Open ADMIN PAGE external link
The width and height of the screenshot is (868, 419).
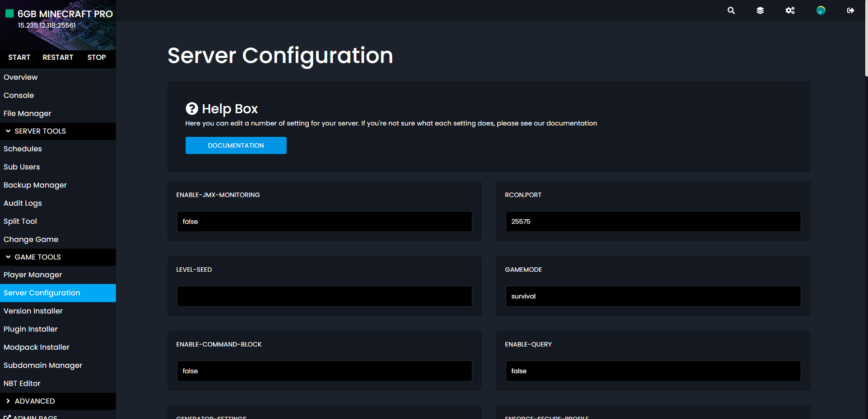30,417
